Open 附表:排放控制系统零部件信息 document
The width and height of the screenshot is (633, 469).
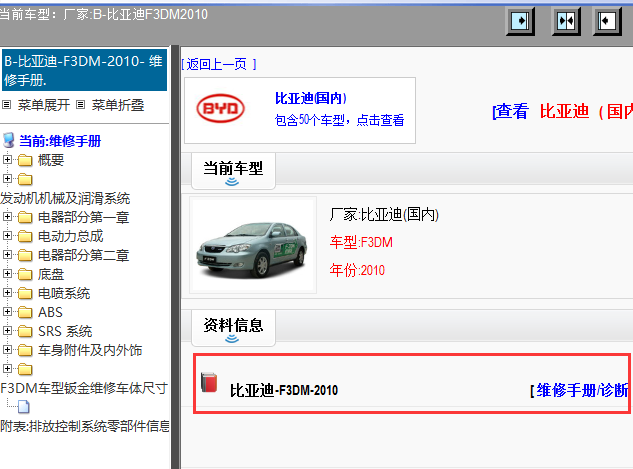[x=85, y=426]
